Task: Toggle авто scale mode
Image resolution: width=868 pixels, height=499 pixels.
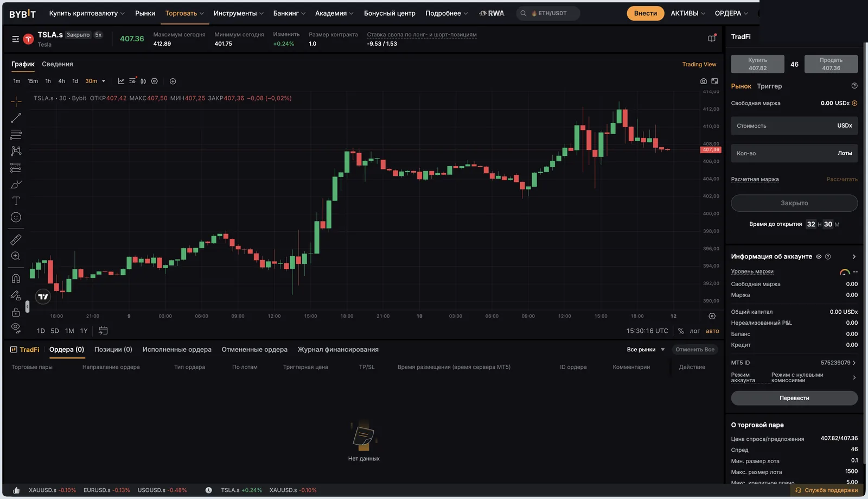Action: (712, 331)
